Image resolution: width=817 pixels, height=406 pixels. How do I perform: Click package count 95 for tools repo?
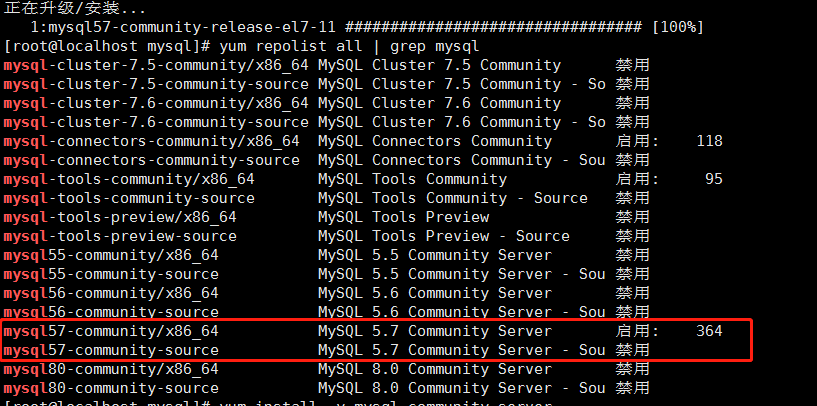click(714, 179)
